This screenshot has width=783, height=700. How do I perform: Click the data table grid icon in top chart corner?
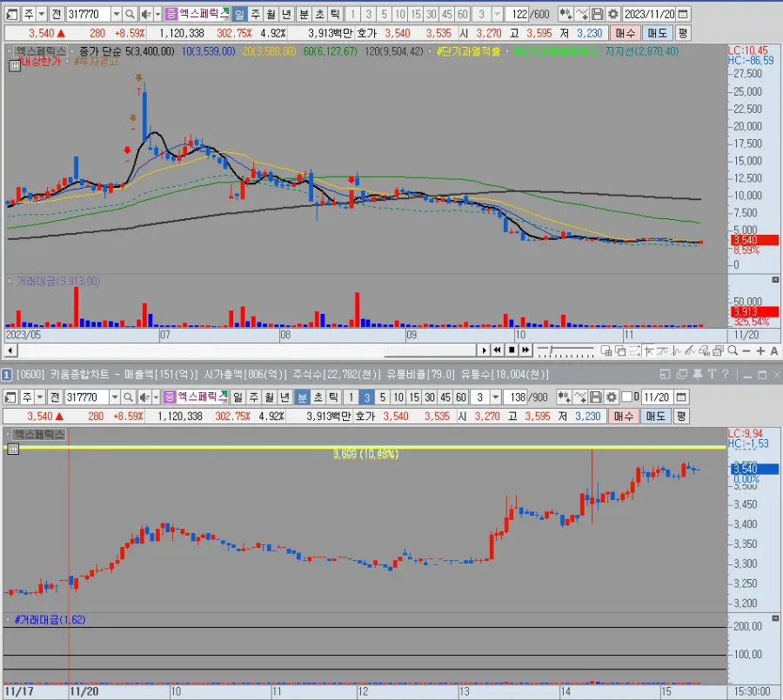pyautogui.click(x=15, y=66)
